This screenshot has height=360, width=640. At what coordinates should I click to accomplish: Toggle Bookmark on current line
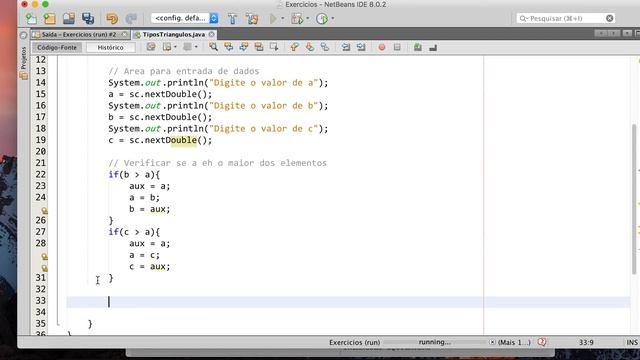pos(324,47)
